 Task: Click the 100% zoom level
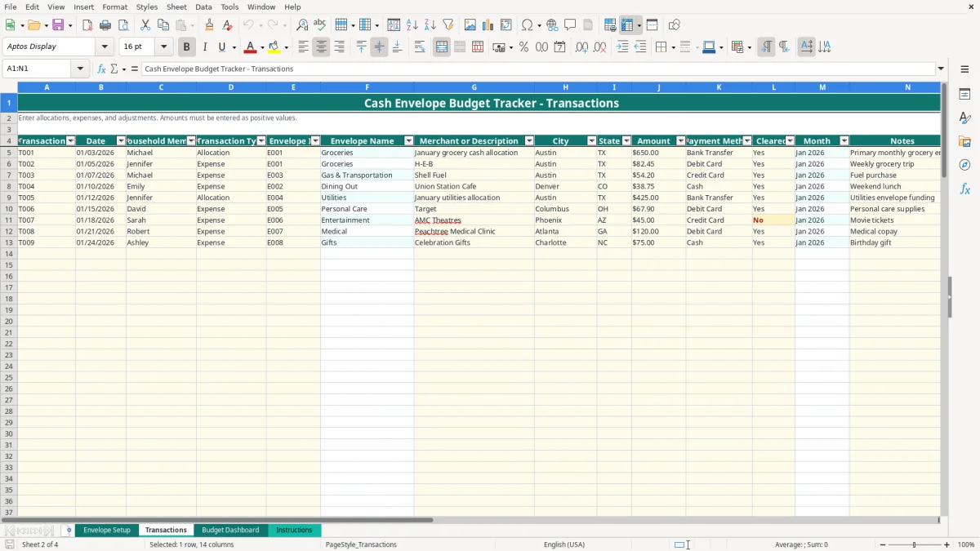coord(966,544)
